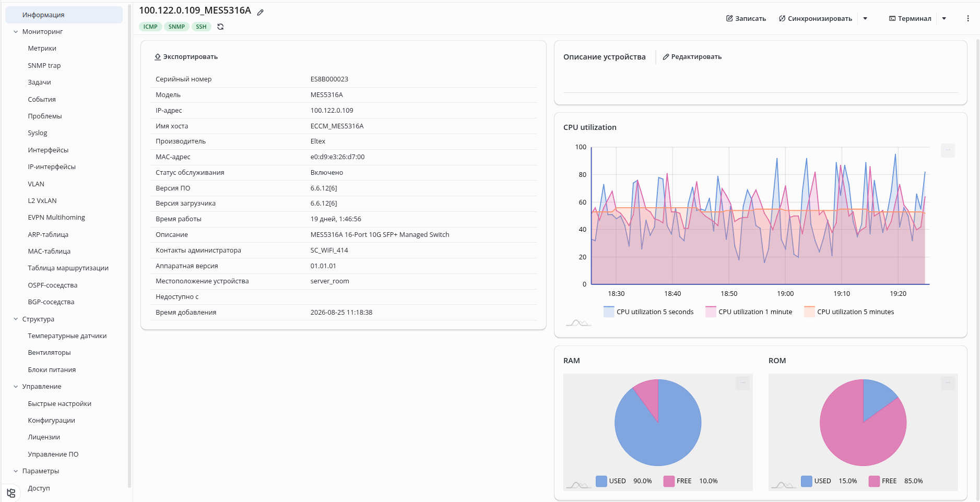980x502 pixels.
Task: Click Редактировать for device description
Action: pyautogui.click(x=692, y=57)
